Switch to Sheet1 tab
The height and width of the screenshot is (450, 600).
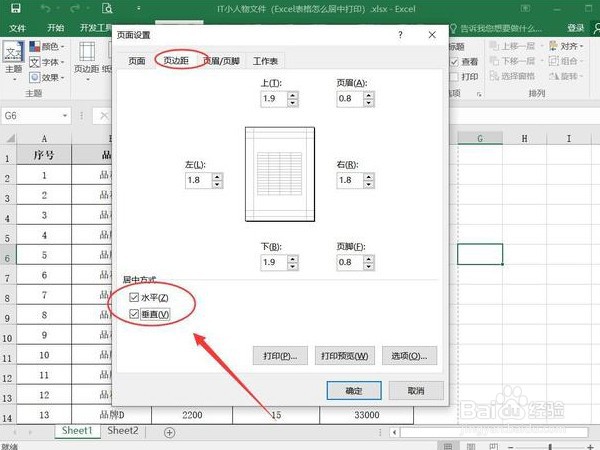(x=77, y=430)
